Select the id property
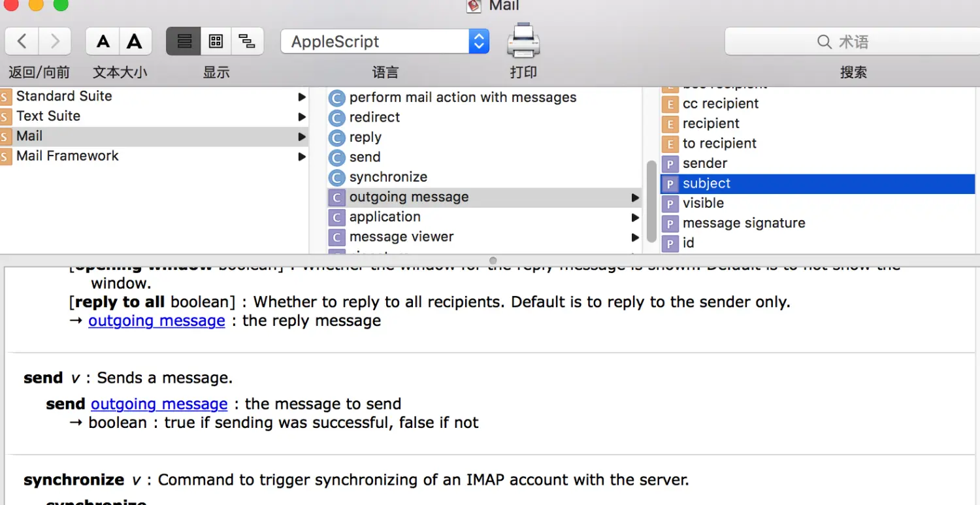This screenshot has width=980, height=505. tap(818, 243)
